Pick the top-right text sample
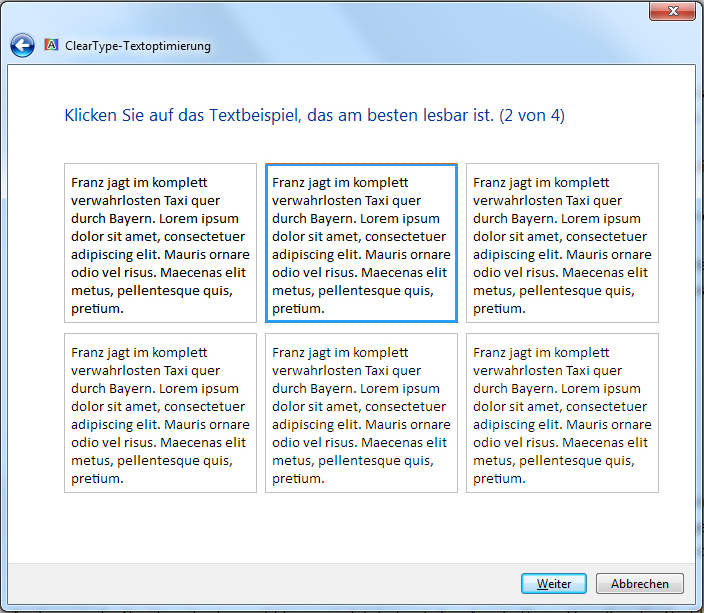Image resolution: width=704 pixels, height=613 pixels. [562, 243]
